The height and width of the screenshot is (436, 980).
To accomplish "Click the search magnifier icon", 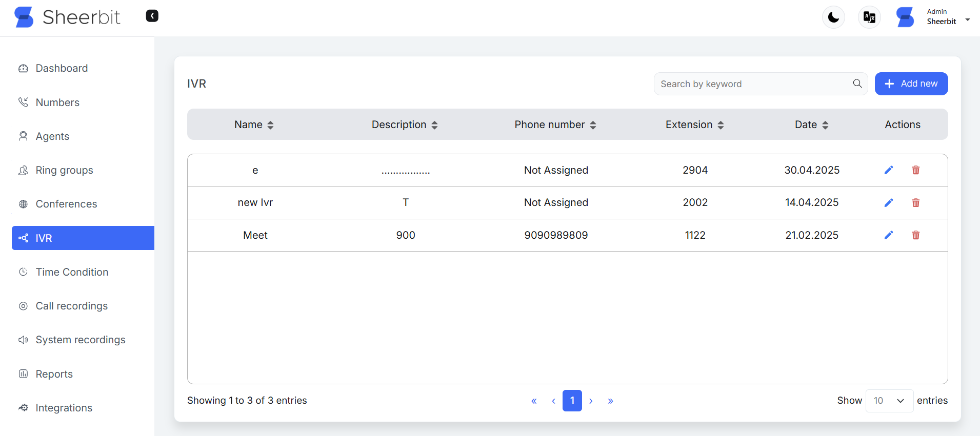I will [857, 84].
